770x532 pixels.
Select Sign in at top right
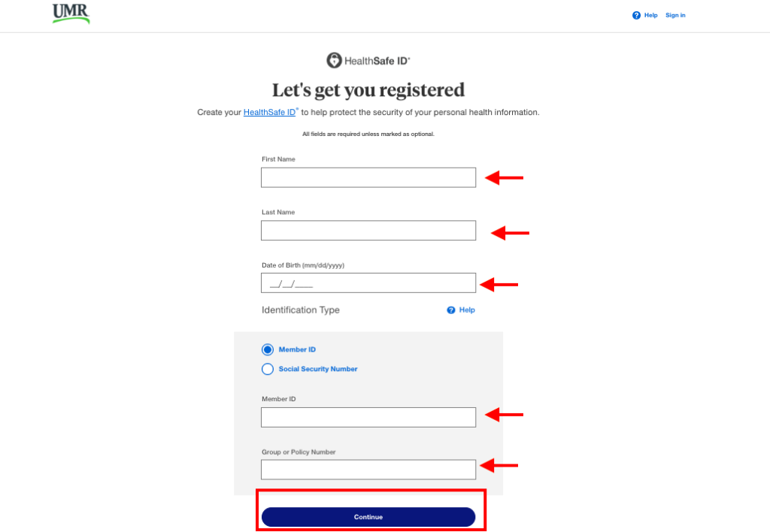coord(675,15)
